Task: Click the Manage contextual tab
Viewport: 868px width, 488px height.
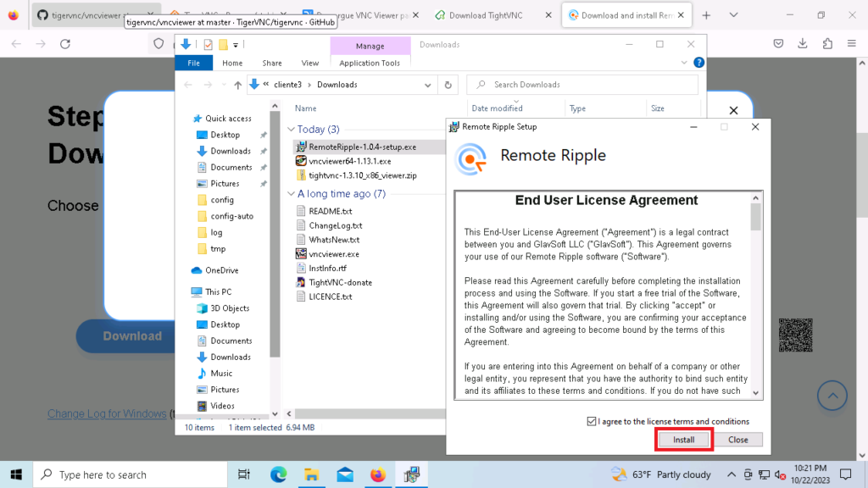Action: 370,46
